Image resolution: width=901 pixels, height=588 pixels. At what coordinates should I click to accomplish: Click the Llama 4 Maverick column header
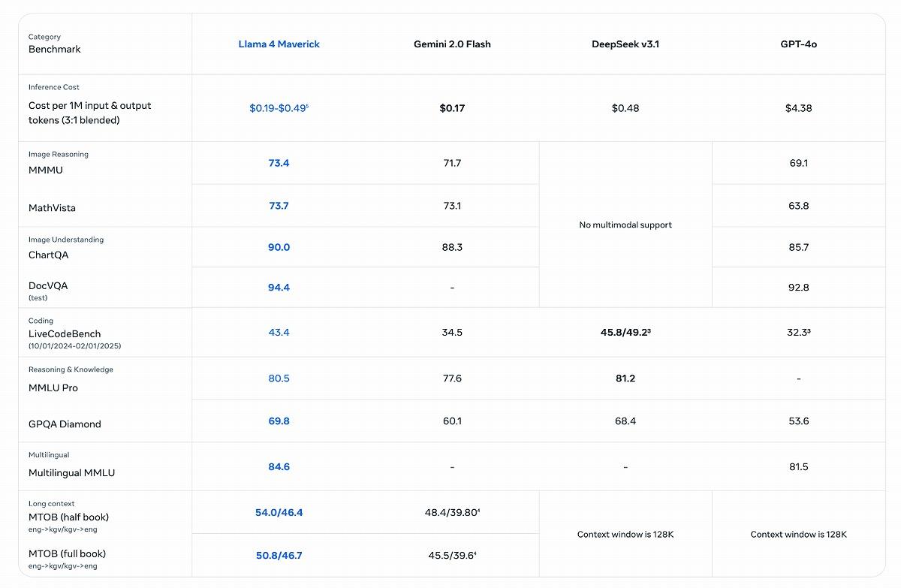coord(279,44)
